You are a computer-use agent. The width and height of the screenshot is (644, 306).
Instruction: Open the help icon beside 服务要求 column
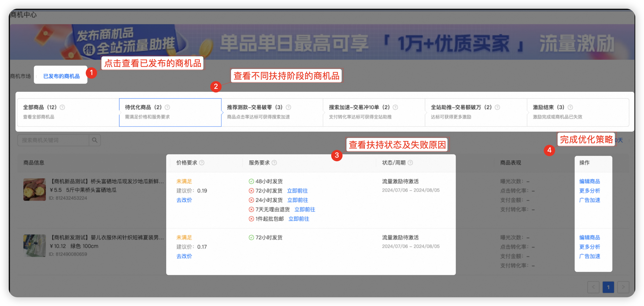pos(274,163)
